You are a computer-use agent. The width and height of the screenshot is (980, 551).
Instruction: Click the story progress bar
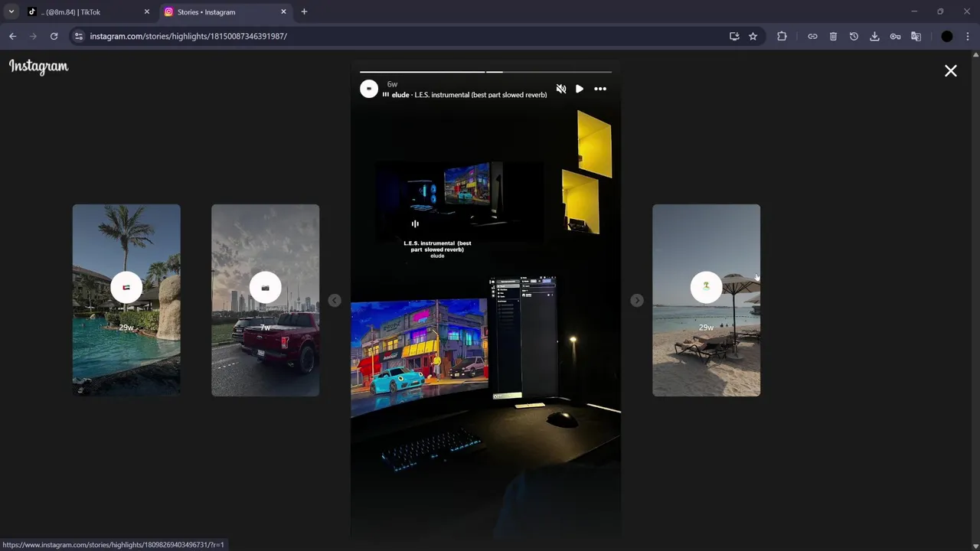pyautogui.click(x=485, y=72)
